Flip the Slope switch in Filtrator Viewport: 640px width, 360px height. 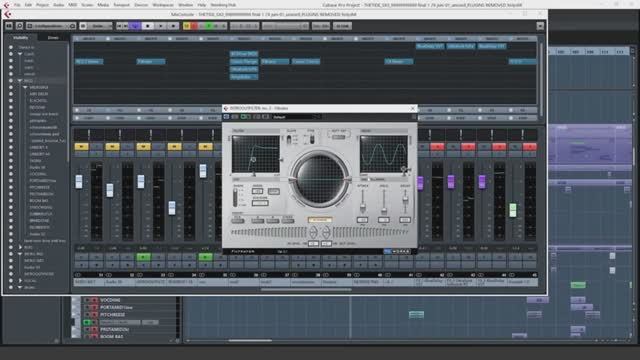pyautogui.click(x=289, y=140)
